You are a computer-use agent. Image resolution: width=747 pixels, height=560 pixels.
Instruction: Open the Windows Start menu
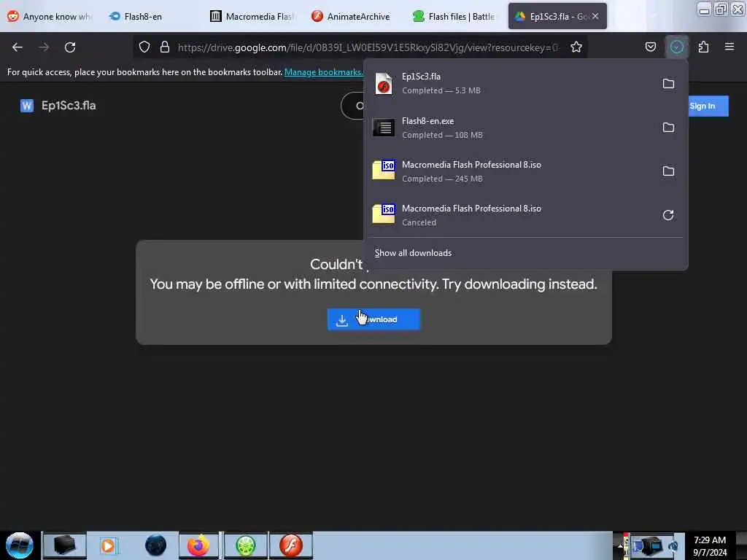(x=19, y=545)
